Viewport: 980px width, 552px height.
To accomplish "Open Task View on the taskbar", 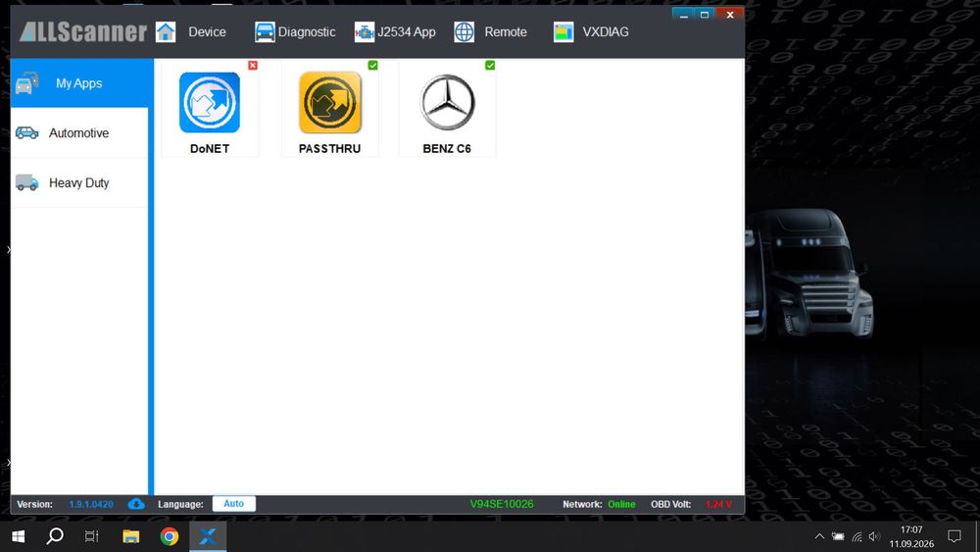I will click(91, 536).
